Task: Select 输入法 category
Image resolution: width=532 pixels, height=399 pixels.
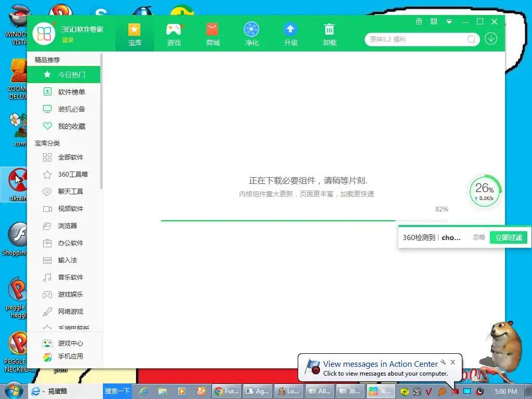Action: tap(64, 260)
